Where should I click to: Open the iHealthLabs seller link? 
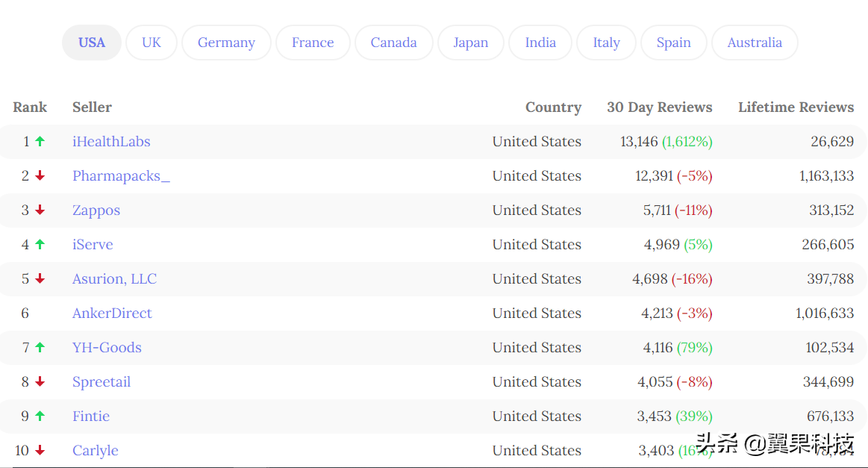(x=111, y=142)
